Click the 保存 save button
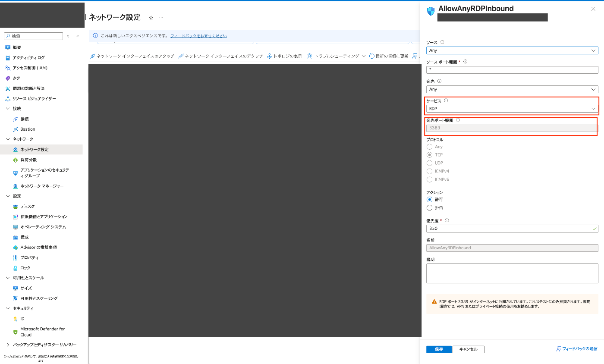The image size is (604, 364). pos(439,349)
